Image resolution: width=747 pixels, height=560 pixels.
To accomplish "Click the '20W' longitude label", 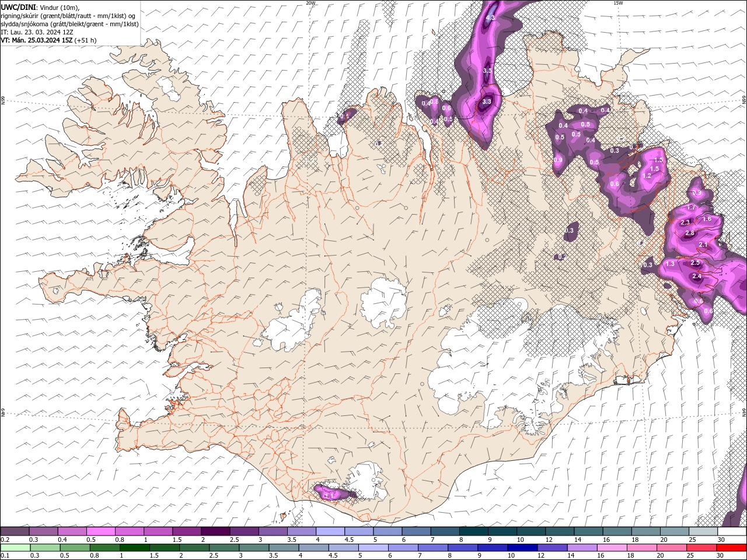I will [x=310, y=3].
